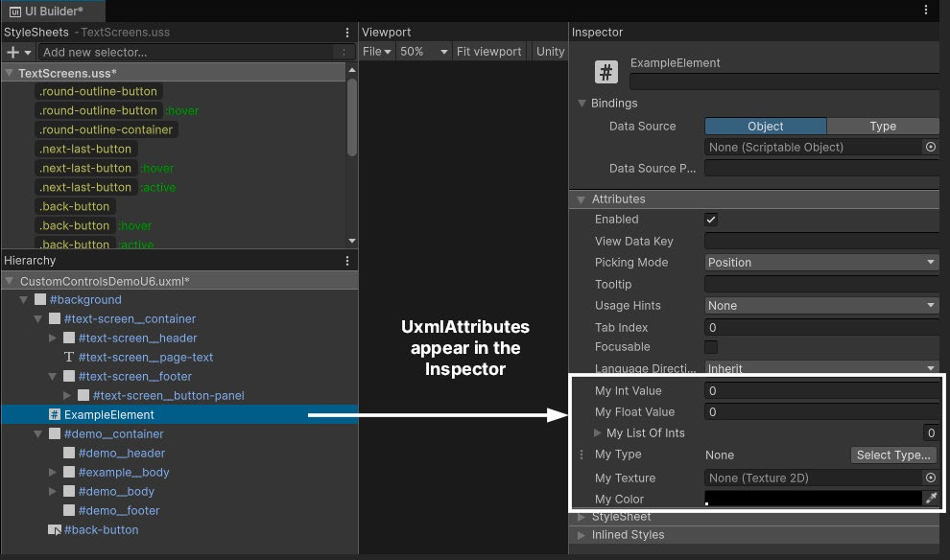Click the Tooltip input field
Viewport: 950px width, 560px height.
coord(821,284)
